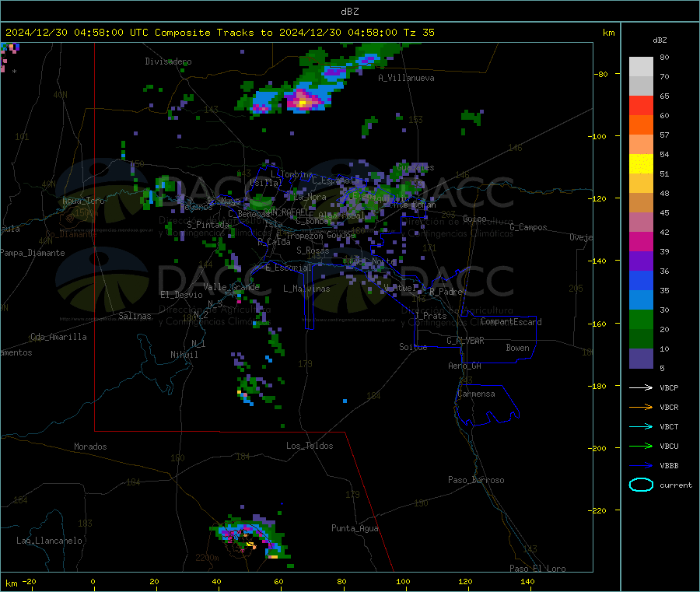
Task: Click the 'Aero_GA' map label
Action: tap(465, 366)
